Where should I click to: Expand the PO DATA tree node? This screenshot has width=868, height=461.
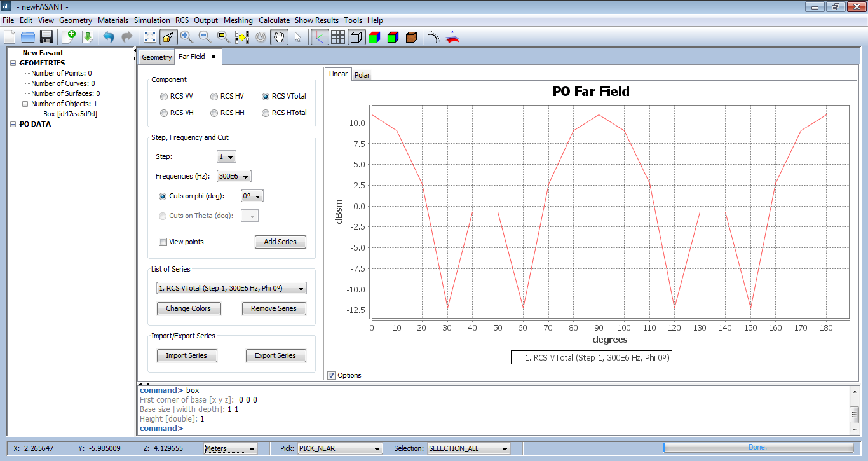(x=13, y=124)
